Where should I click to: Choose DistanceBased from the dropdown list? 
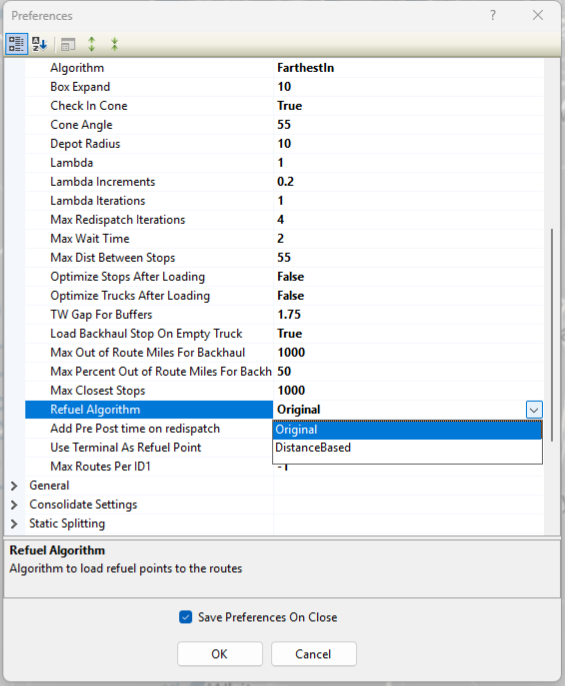point(407,448)
